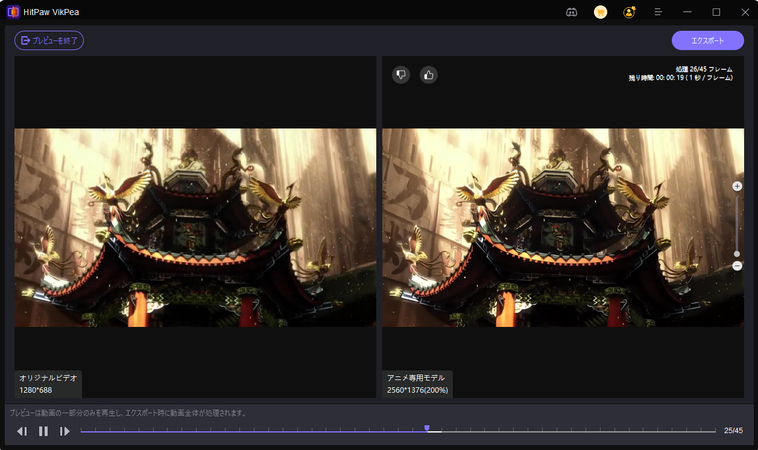Viewport: 758px width, 450px height.
Task: Click the preview notice text below videos
Action: pyautogui.click(x=129, y=413)
